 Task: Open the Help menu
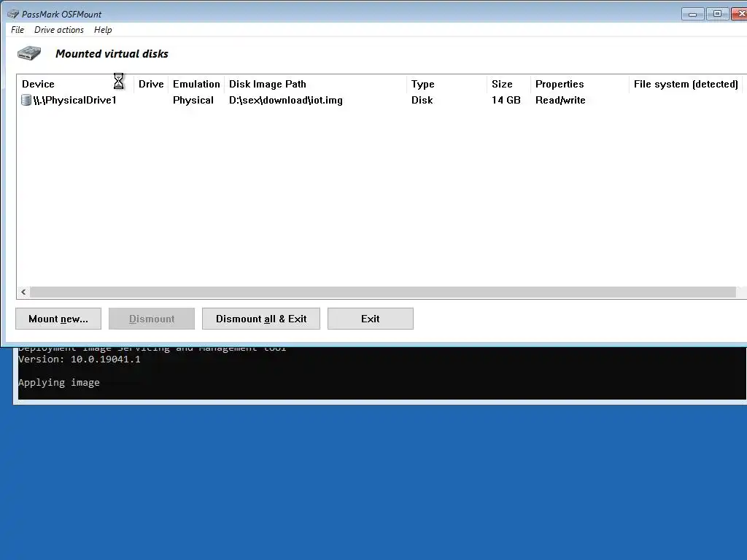coord(103,29)
